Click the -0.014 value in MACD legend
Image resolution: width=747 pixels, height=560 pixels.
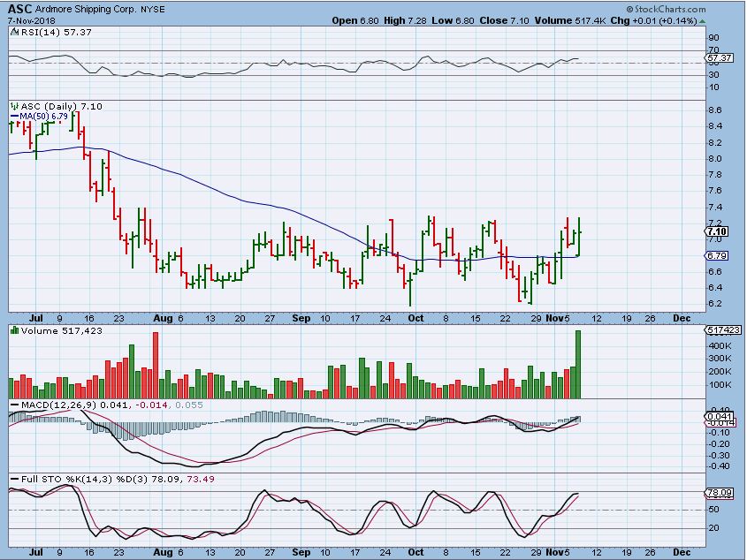point(151,405)
